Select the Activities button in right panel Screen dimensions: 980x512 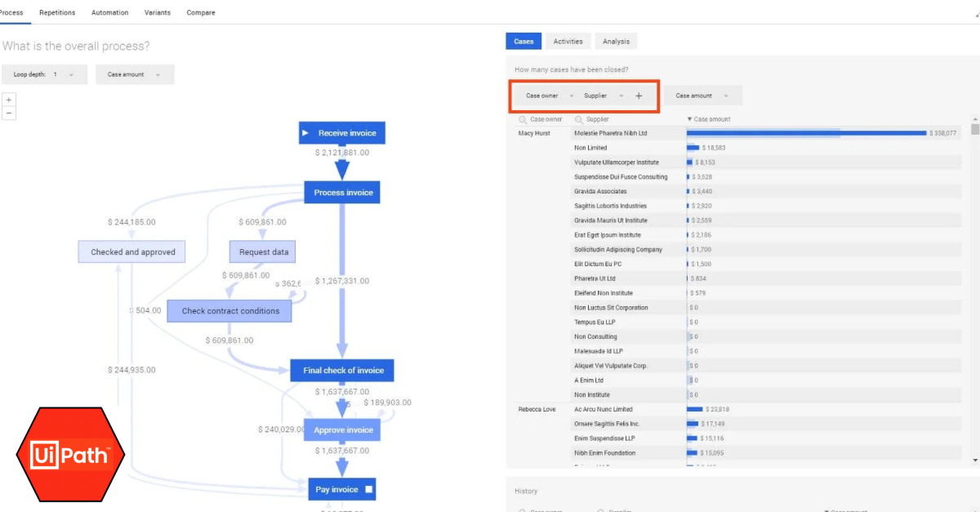(x=568, y=42)
